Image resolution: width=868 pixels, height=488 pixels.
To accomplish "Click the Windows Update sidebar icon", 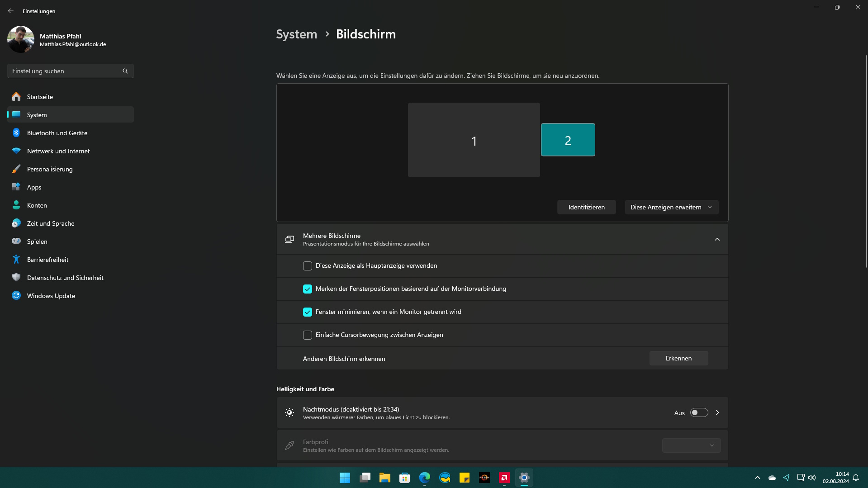I will pos(16,296).
